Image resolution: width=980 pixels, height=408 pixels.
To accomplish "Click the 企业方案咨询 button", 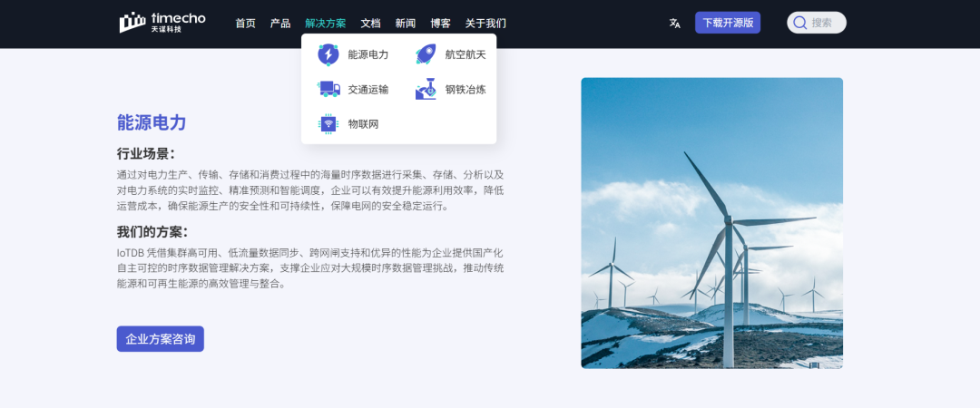I will tap(160, 339).
